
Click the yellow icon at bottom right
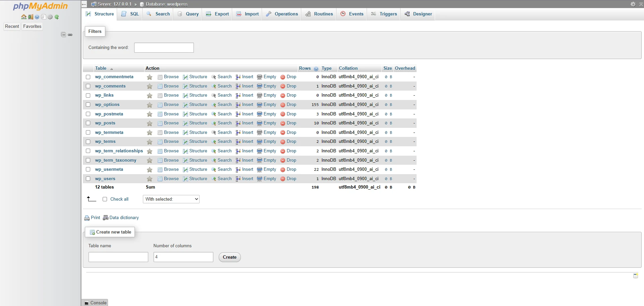pyautogui.click(x=635, y=276)
